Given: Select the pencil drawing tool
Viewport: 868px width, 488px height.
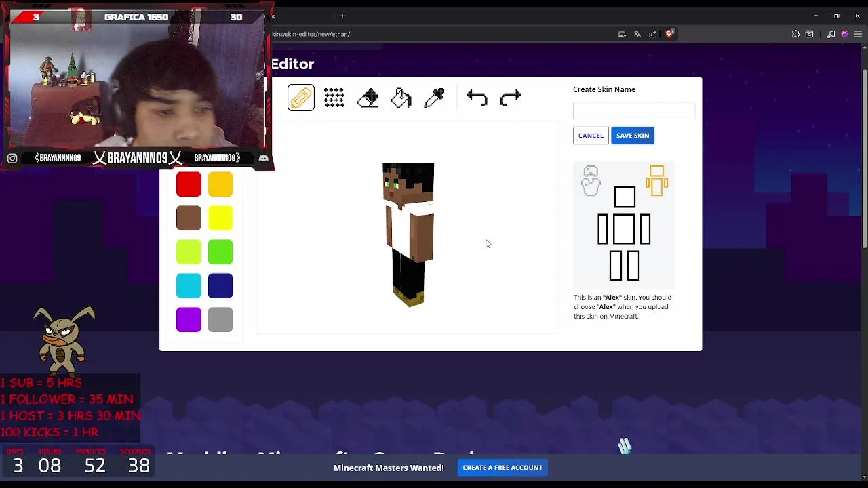Looking at the screenshot, I should pos(301,98).
